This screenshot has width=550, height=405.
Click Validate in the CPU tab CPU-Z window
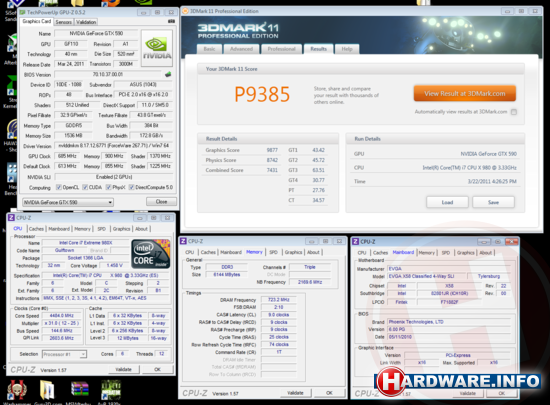[123, 369]
